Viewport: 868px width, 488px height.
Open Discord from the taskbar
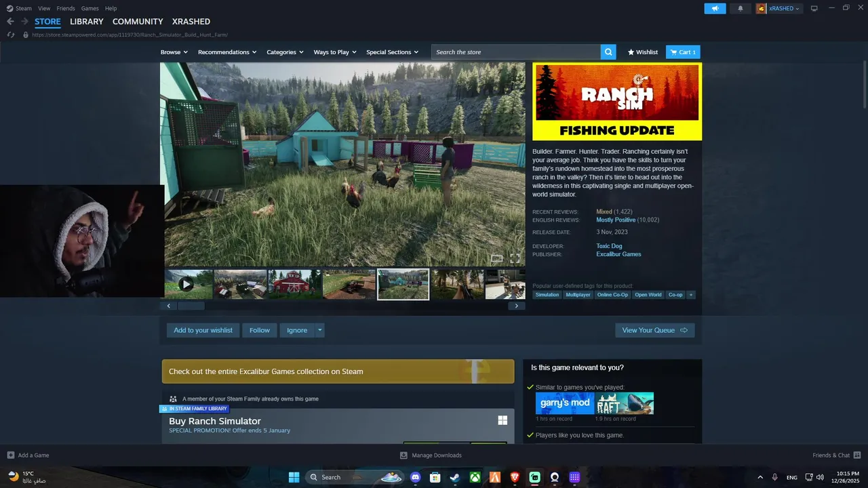[416, 477]
